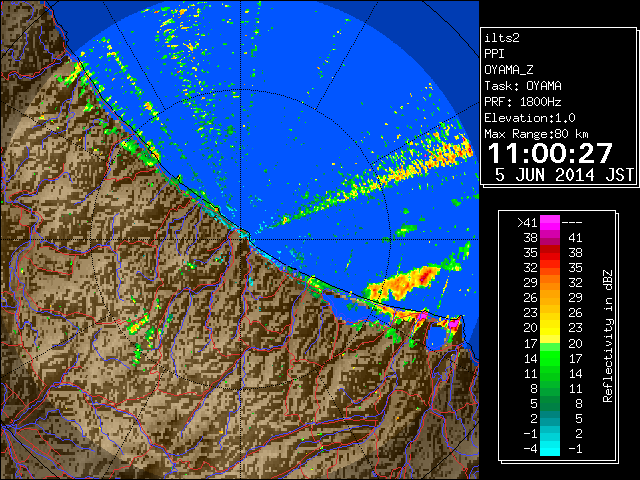Image resolution: width=640 pixels, height=480 pixels.
Task: Pick the cyan -4 to -1 dBZ swatch
Action: pyautogui.click(x=550, y=448)
